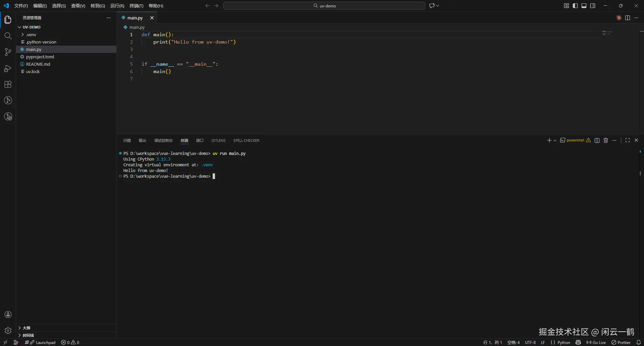Switch to the 调试控制台 panel tab
Image resolution: width=644 pixels, height=346 pixels.
(x=163, y=140)
